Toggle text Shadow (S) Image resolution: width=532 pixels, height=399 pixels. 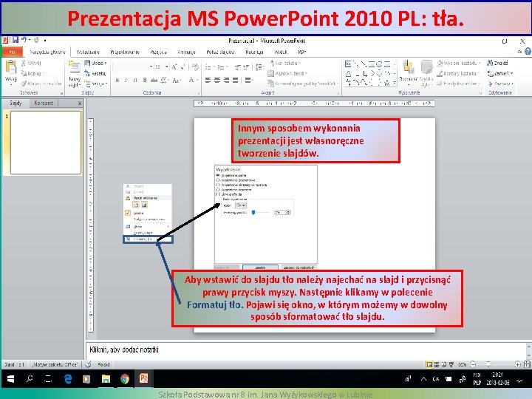[145, 80]
